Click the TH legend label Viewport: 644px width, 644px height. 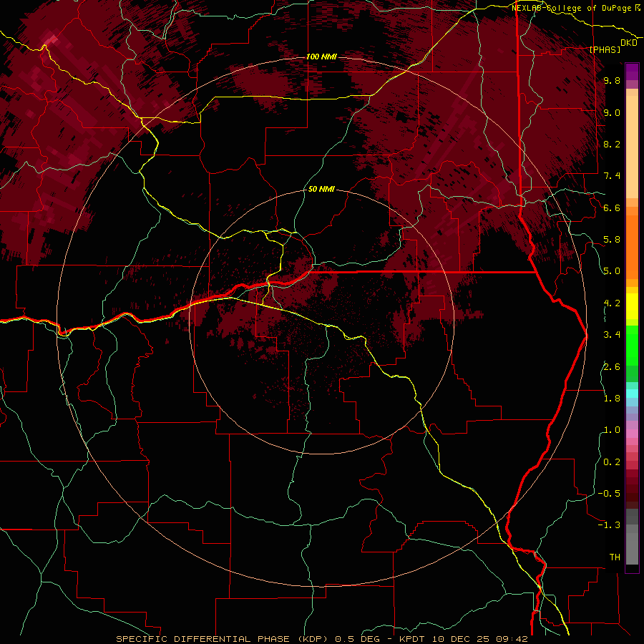coord(615,557)
